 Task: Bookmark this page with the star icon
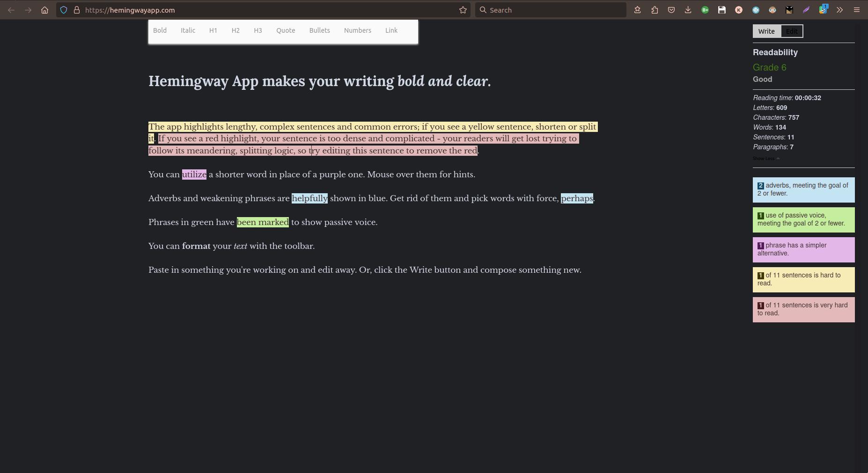463,10
